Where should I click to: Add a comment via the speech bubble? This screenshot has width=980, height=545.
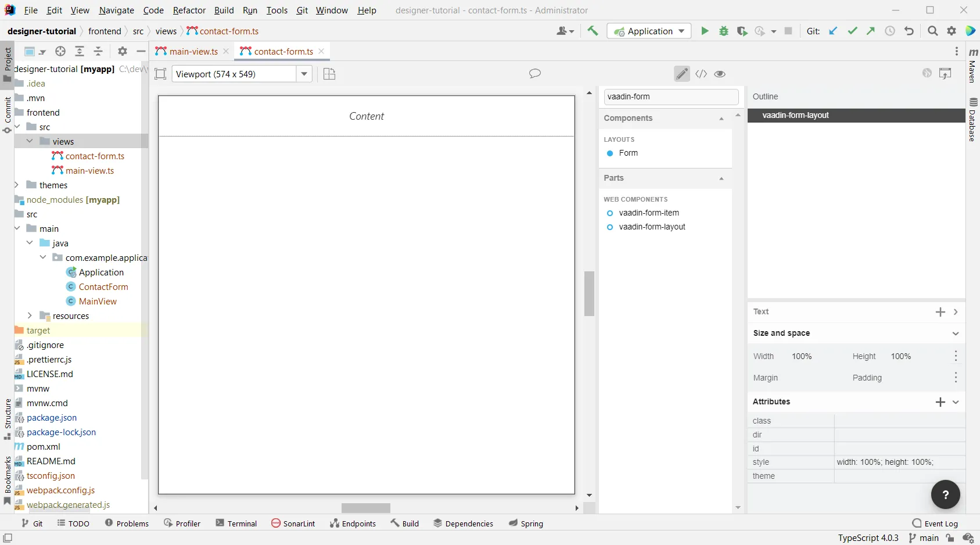point(535,74)
